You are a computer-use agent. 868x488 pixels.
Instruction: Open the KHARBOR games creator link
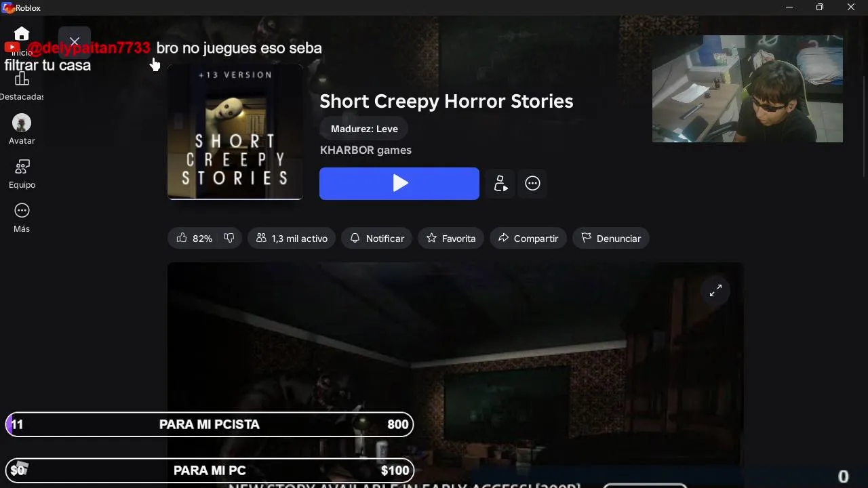click(x=366, y=150)
